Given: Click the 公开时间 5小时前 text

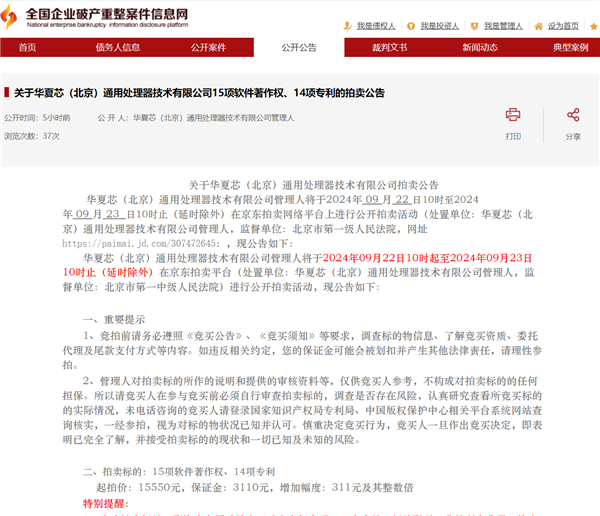Looking at the screenshot, I should [37, 118].
